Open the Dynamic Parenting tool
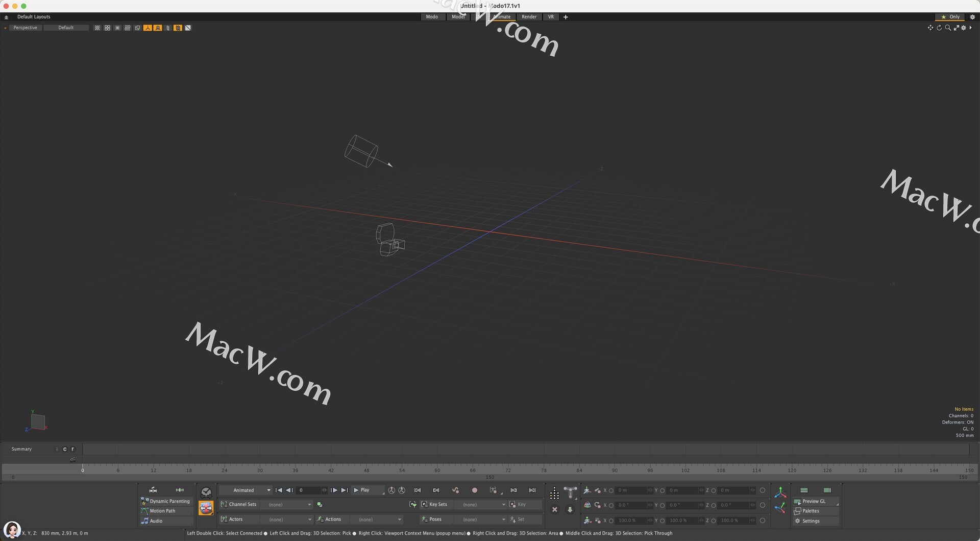This screenshot has height=541, width=980. pos(166,502)
